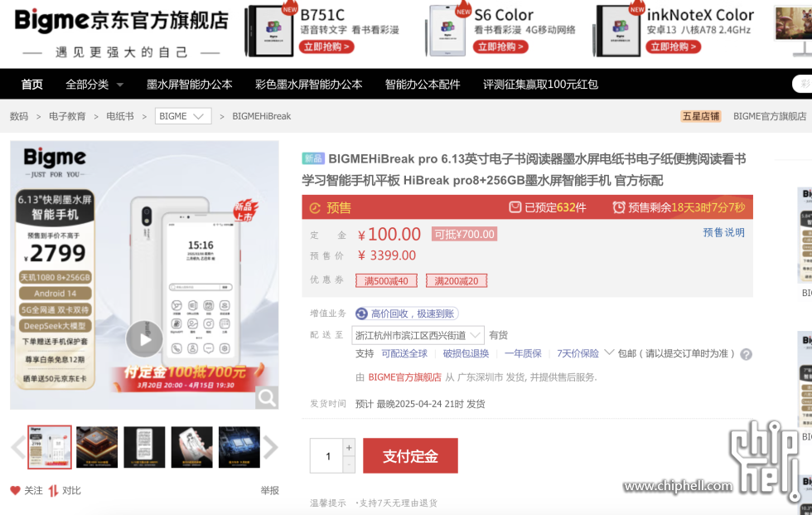Click the quantity input field

[x=326, y=456]
